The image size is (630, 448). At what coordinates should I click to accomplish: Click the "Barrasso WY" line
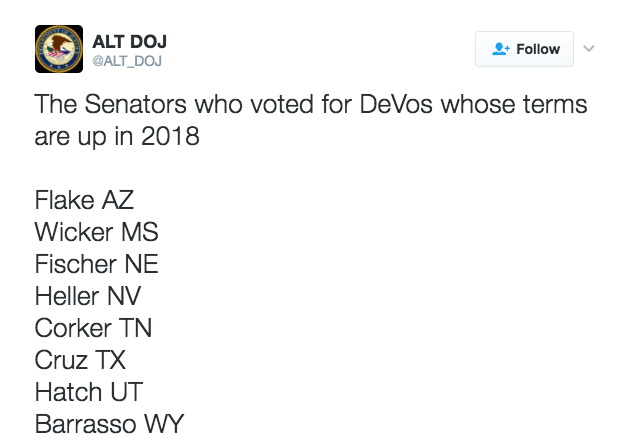109,424
